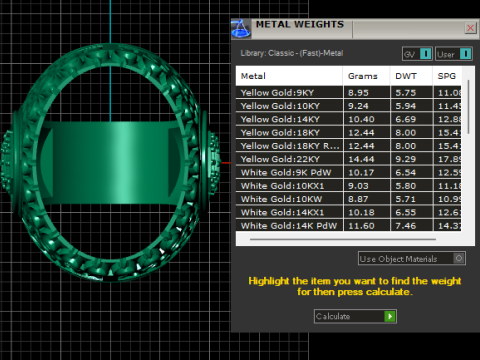The height and width of the screenshot is (360, 480).
Task: Toggle Use Object Materials option
Action: tap(412, 258)
